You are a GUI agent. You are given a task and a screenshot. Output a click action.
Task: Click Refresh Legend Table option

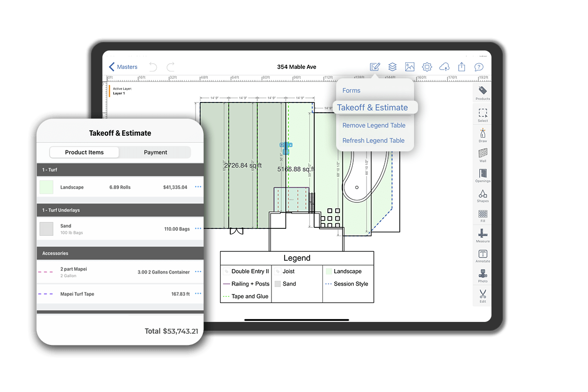(x=373, y=141)
